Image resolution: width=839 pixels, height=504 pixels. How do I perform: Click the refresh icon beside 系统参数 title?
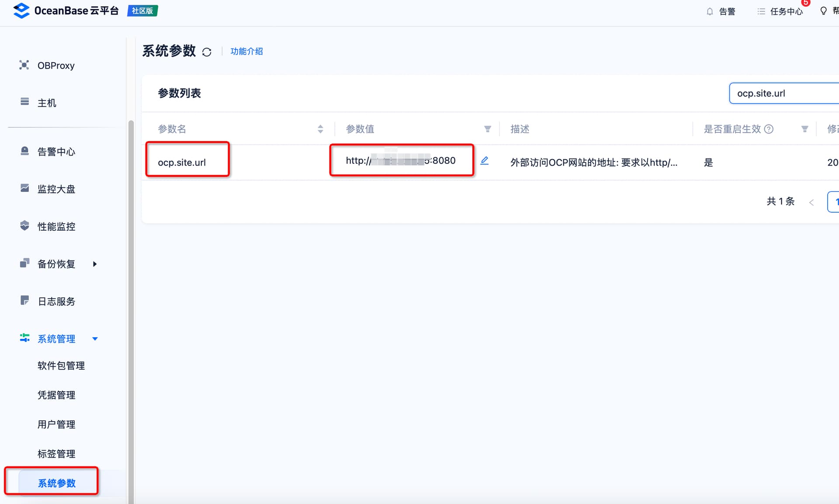point(207,52)
